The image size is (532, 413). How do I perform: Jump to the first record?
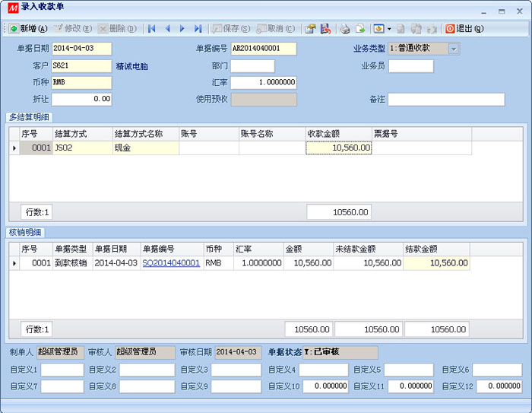152,29
